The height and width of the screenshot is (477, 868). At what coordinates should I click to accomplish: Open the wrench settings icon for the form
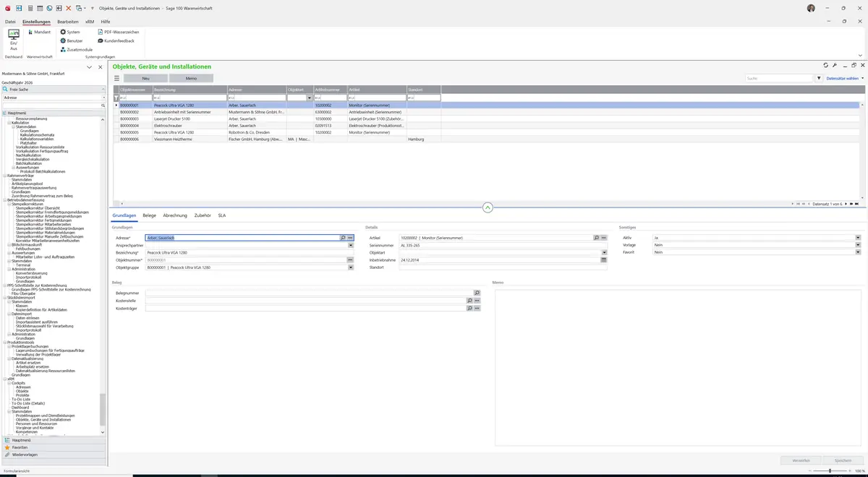(x=835, y=65)
